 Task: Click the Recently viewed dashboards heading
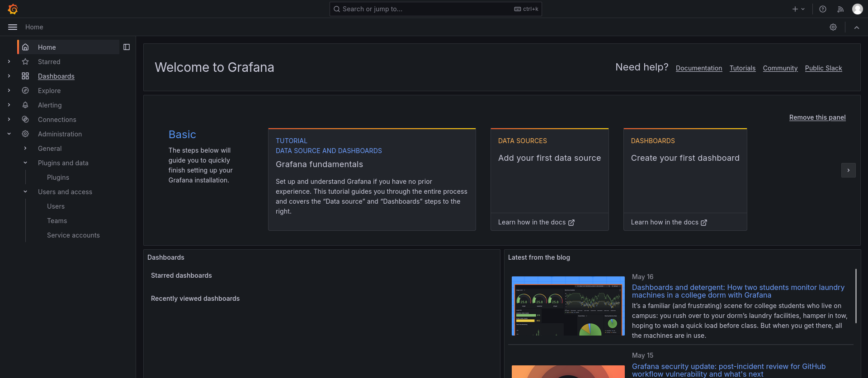(x=195, y=299)
